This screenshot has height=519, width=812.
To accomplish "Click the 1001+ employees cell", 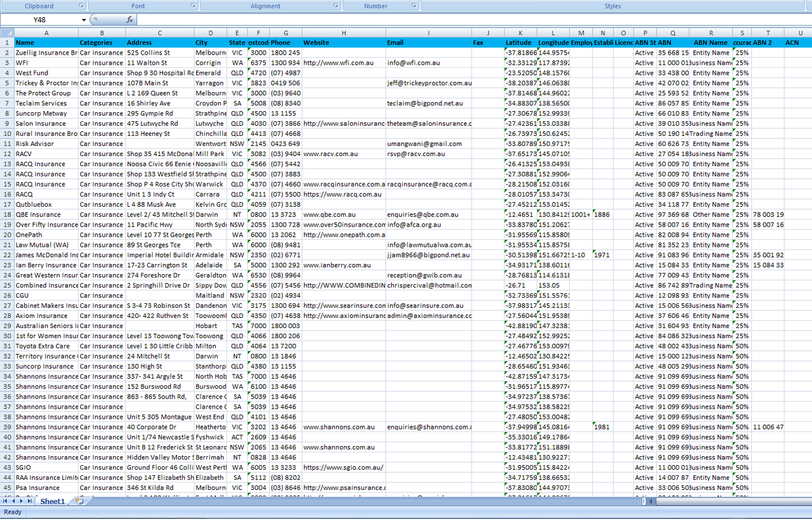I will [x=580, y=214].
